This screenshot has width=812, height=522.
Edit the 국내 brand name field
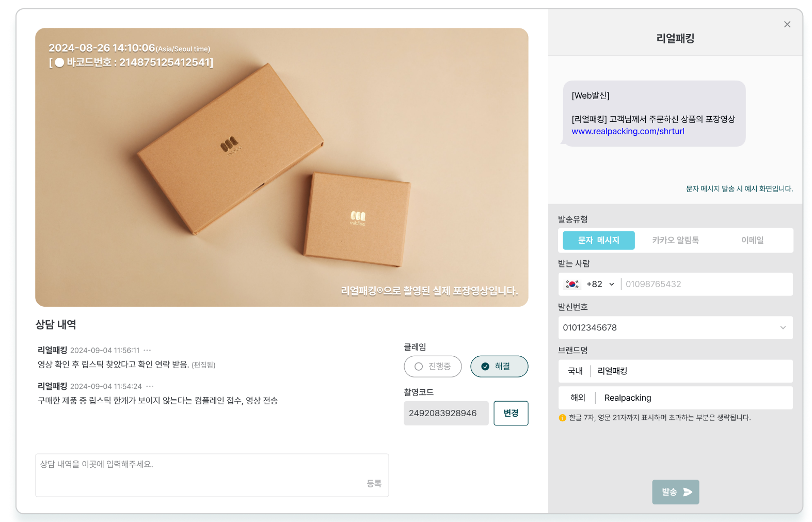pos(692,371)
